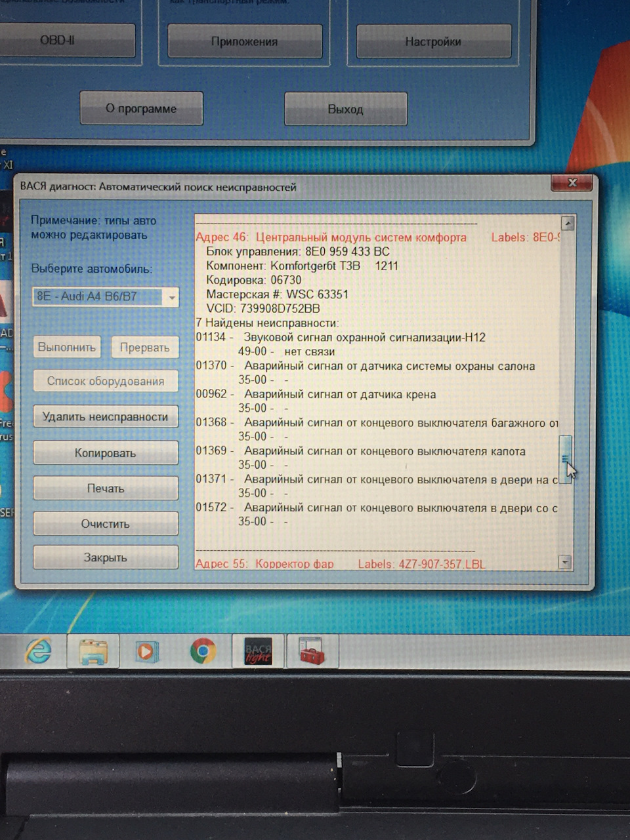630x840 pixels.
Task: Open Google Chrome from the taskbar
Action: (203, 651)
